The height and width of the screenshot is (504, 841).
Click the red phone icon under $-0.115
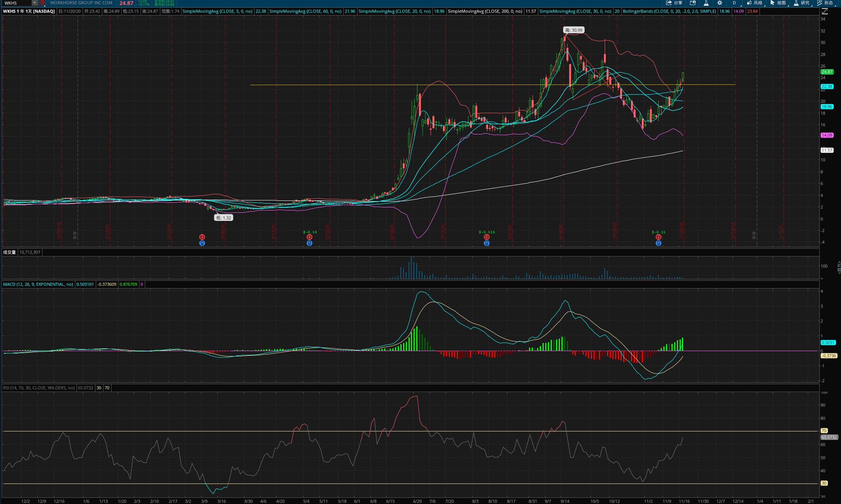(487, 237)
